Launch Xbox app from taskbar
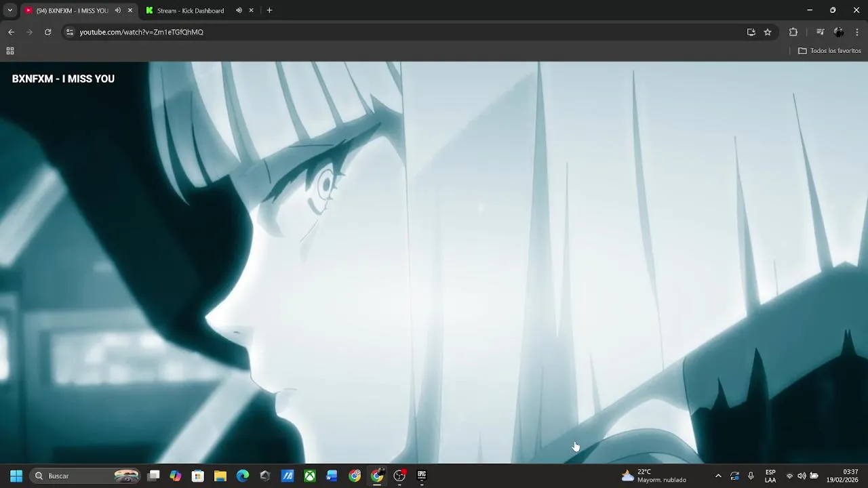This screenshot has width=868, height=488. click(x=310, y=476)
